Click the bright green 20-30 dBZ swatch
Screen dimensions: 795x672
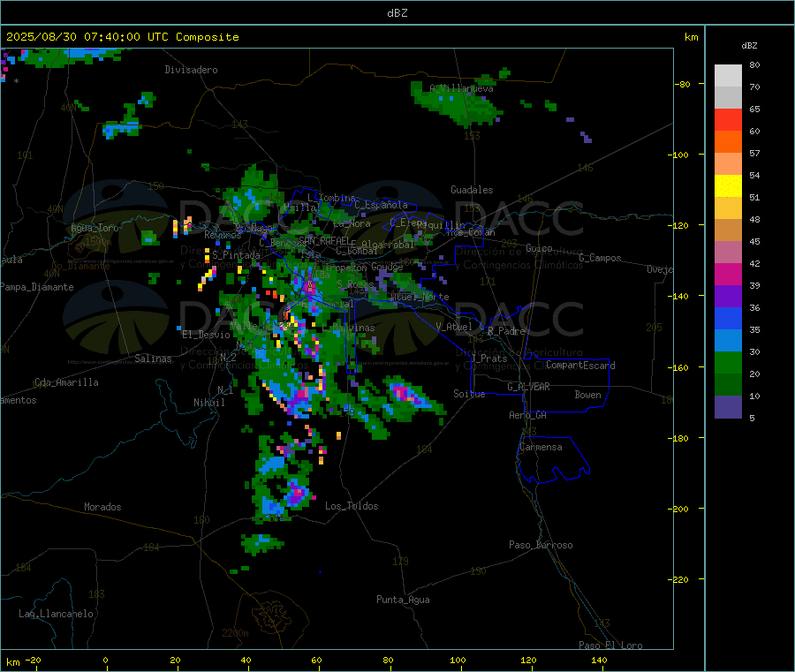coord(728,362)
